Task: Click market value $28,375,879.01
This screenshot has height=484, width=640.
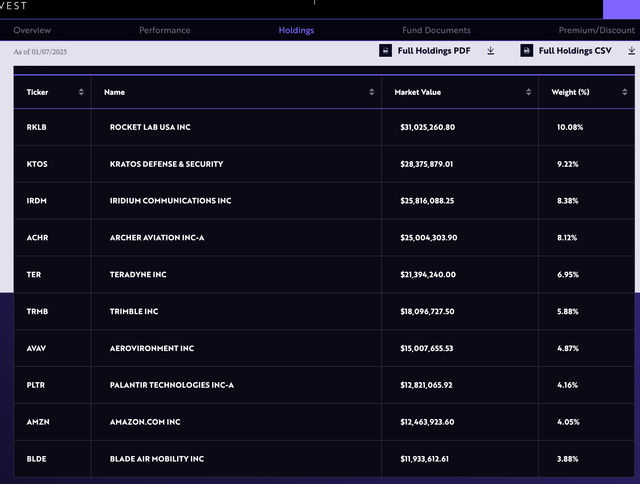Action: pyautogui.click(x=427, y=164)
